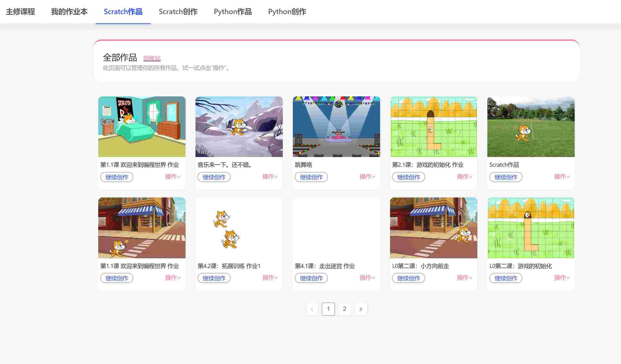Viewport: 621px width, 364px height.
Task: Switch to the Python创作 tab
Action: [x=287, y=12]
